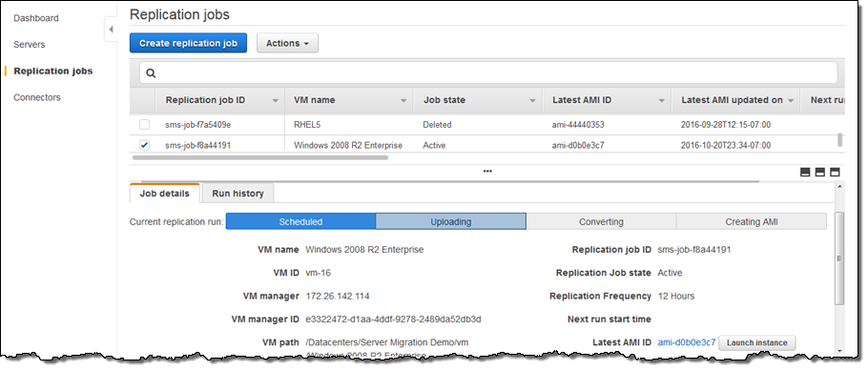Check the sms-job-f7a5409e row checkbox
The height and width of the screenshot is (370, 868).
144,124
